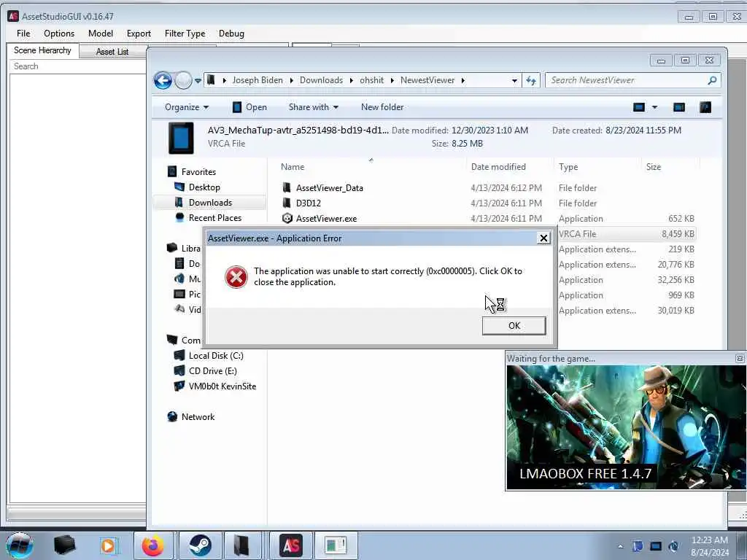Open the Filter Type menu
Screen dimensions: 747x560
185,34
